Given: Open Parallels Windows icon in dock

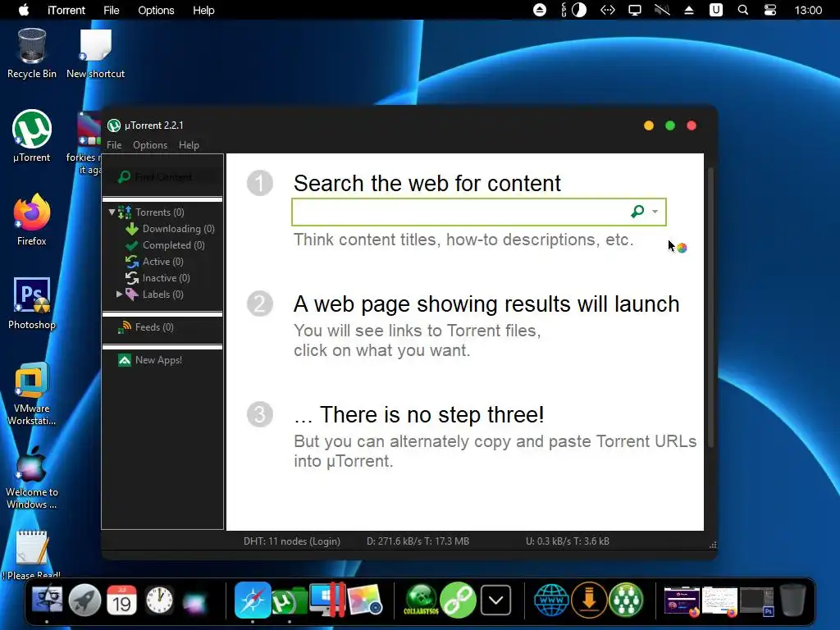Looking at the screenshot, I should [328, 600].
